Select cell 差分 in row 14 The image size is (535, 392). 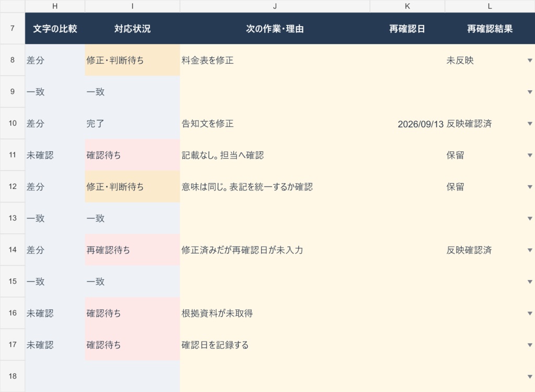coord(55,250)
